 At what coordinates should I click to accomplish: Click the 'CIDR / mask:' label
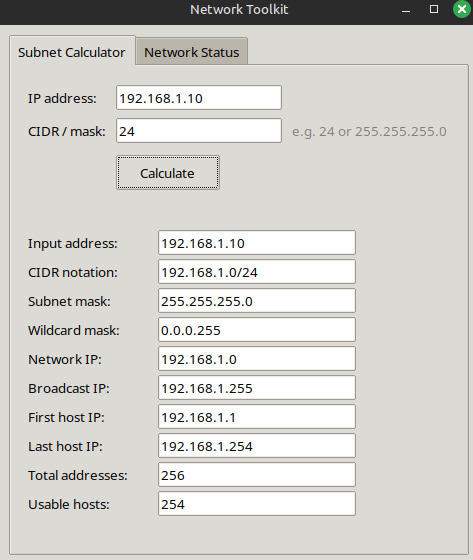point(67,131)
